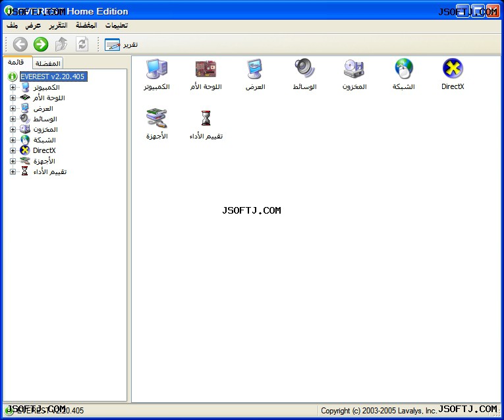
Task: Expand the اللوحة الأم tree node
Action: (13, 98)
